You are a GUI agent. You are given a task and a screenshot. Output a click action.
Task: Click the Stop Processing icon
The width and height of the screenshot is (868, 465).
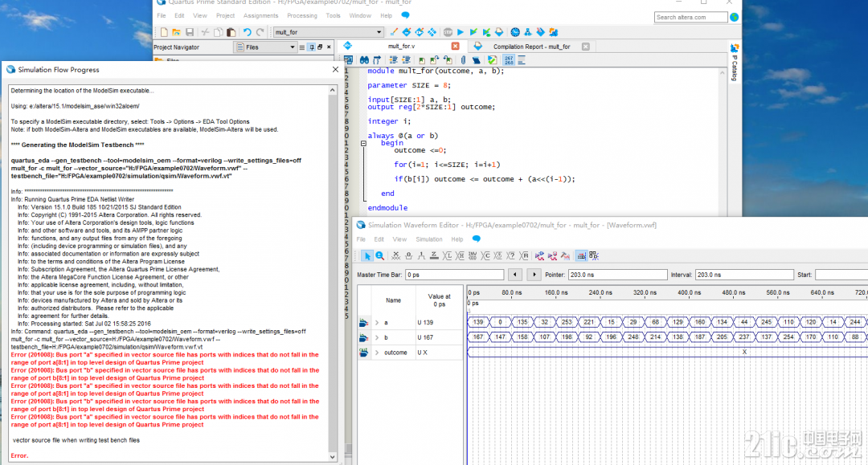[448, 32]
